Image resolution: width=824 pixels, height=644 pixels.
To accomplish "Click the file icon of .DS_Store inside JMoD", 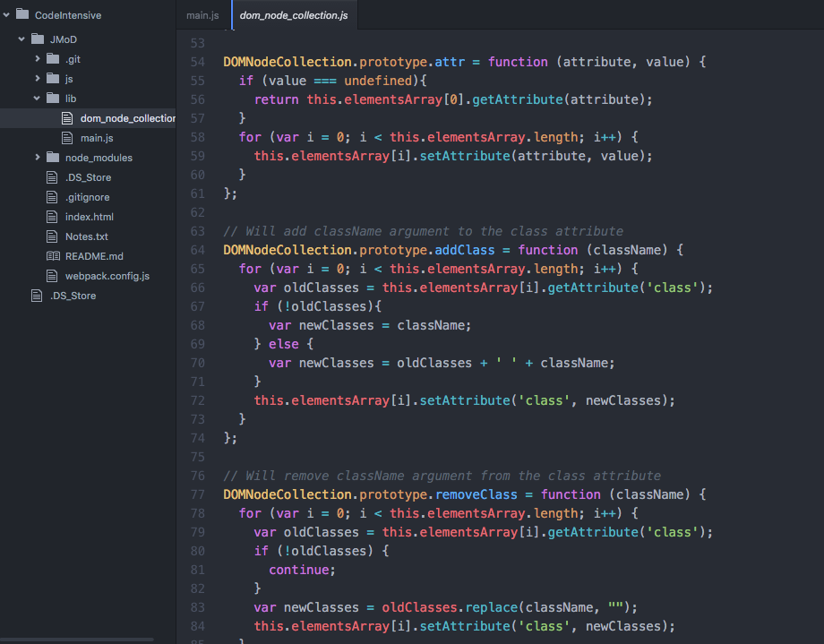I will point(52,177).
